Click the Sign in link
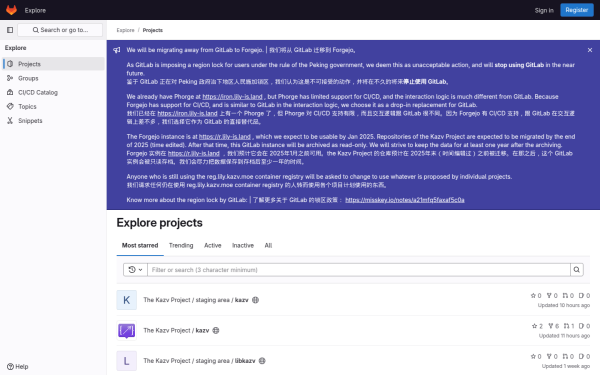 pyautogui.click(x=544, y=10)
